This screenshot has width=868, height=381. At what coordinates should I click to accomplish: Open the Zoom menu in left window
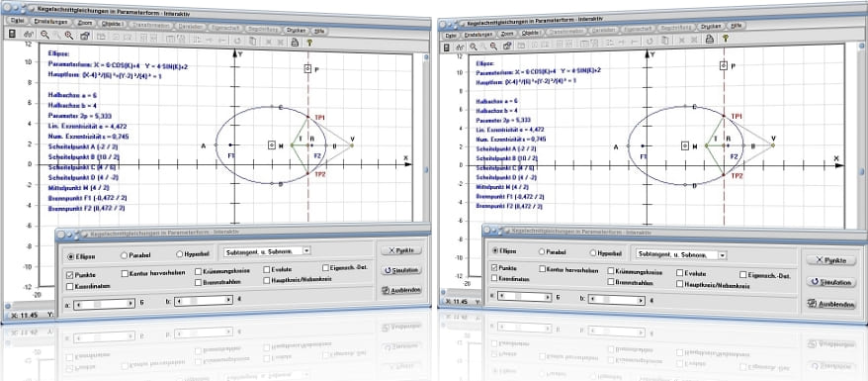[85, 24]
